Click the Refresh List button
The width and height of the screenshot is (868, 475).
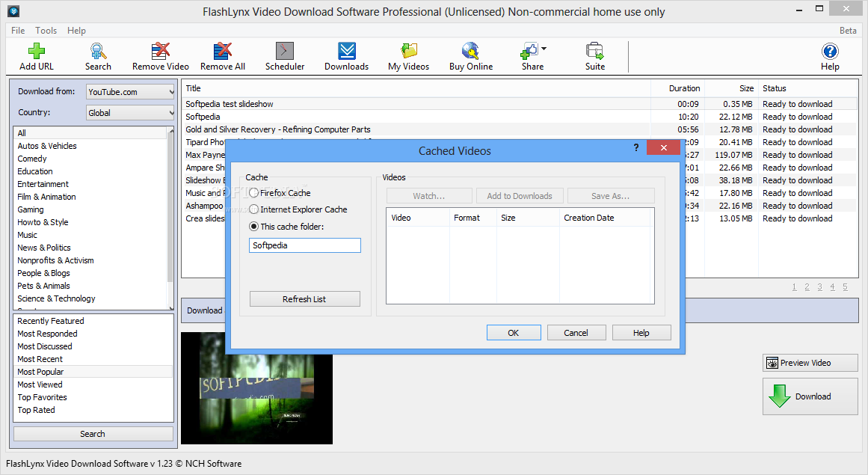304,299
